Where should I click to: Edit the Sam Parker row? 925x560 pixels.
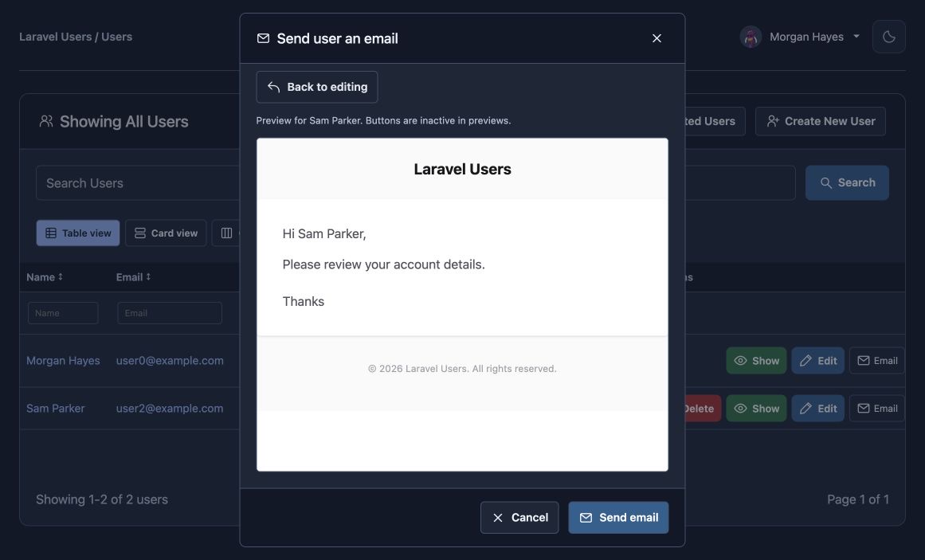tap(818, 409)
